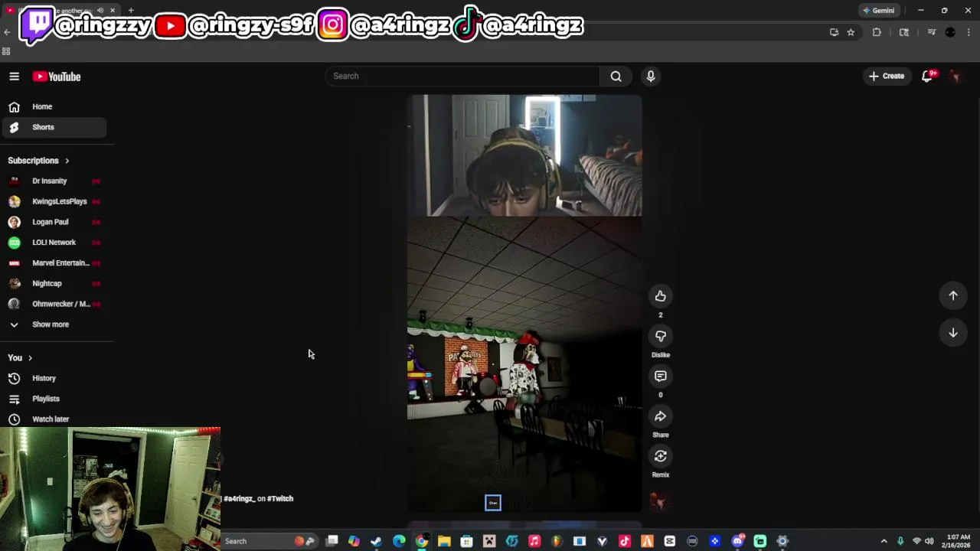
Task: Go to the next Short arrow
Action: (x=953, y=333)
